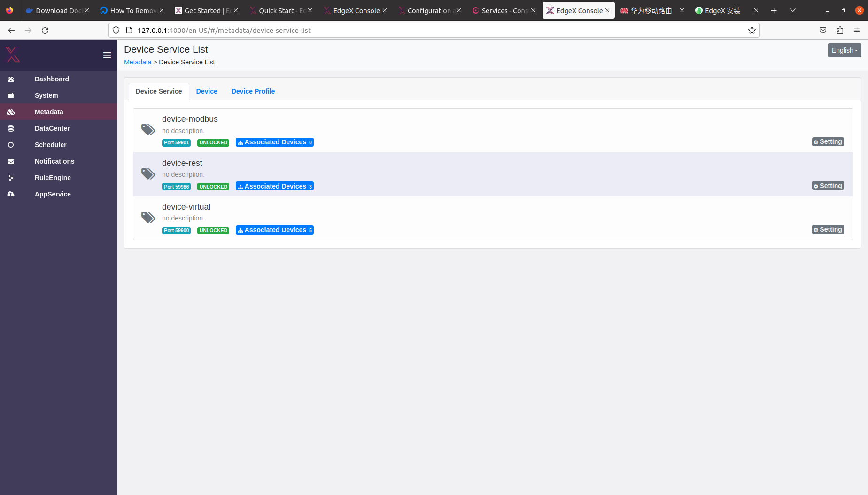Click the EdgeX logo in the sidebar

pos(12,55)
